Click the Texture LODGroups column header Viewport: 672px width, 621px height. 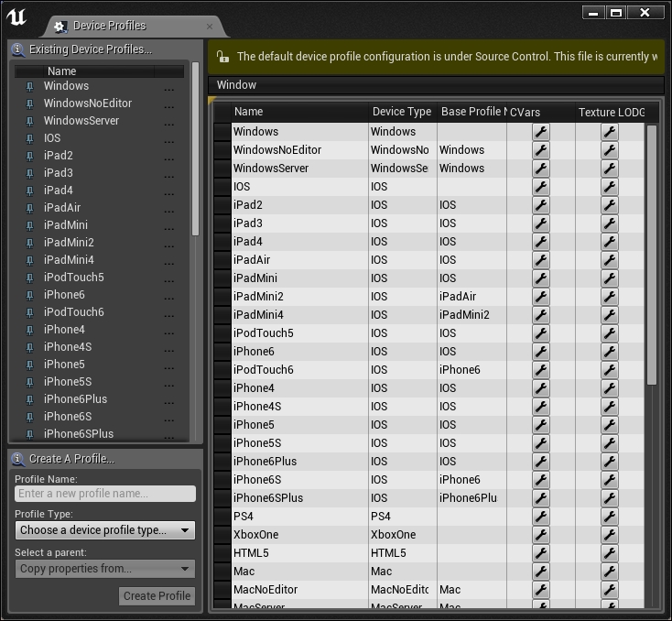click(611, 112)
